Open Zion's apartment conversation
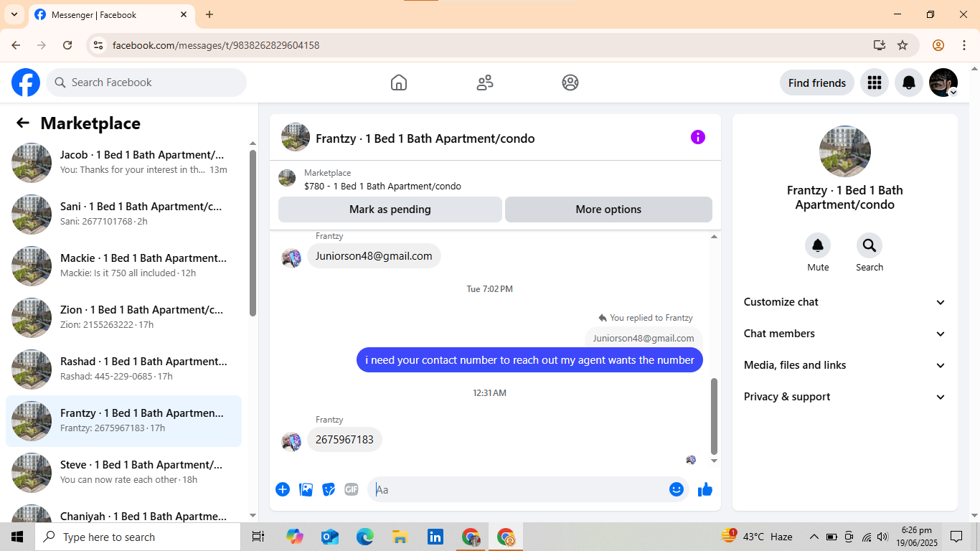The width and height of the screenshot is (980, 551). tap(123, 317)
